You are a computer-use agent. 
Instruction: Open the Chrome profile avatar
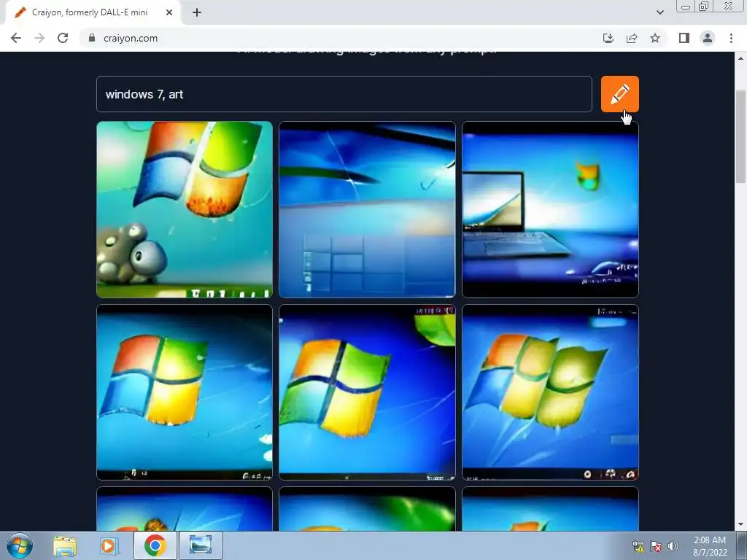coord(708,38)
